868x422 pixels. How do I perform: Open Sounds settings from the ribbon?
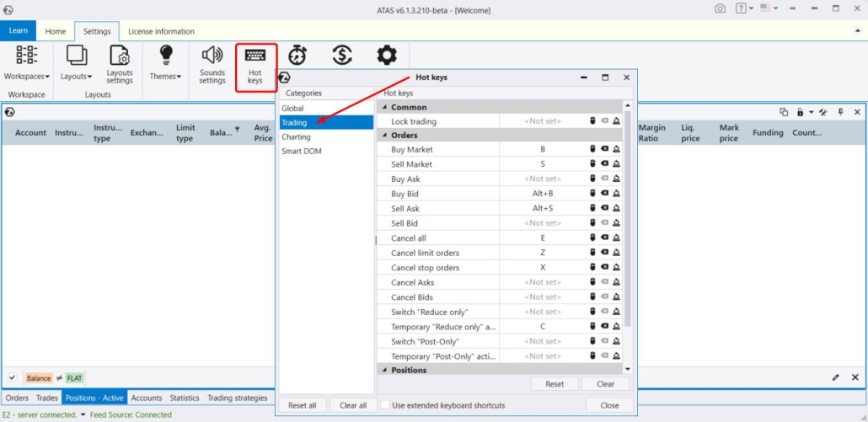(212, 64)
